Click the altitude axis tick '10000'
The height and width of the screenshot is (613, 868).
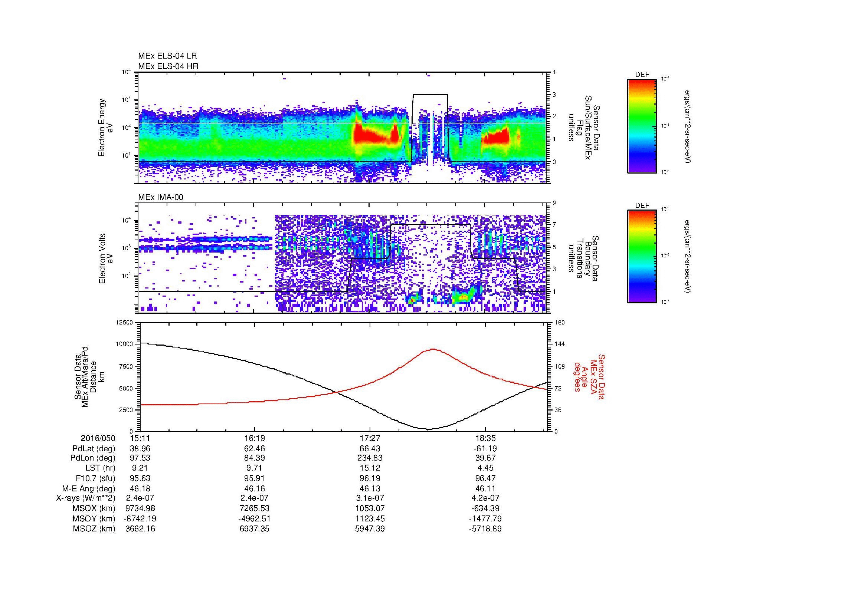[124, 344]
